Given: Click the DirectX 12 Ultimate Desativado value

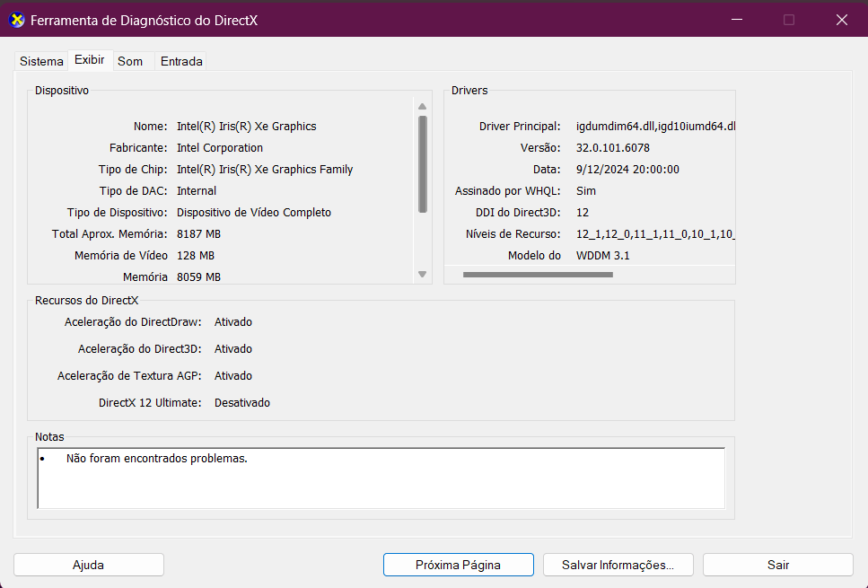Looking at the screenshot, I should point(242,403).
